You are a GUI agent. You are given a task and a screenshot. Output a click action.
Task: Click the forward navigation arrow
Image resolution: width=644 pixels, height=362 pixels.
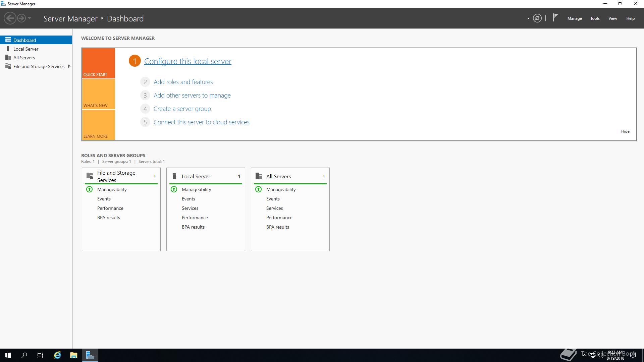point(21,18)
